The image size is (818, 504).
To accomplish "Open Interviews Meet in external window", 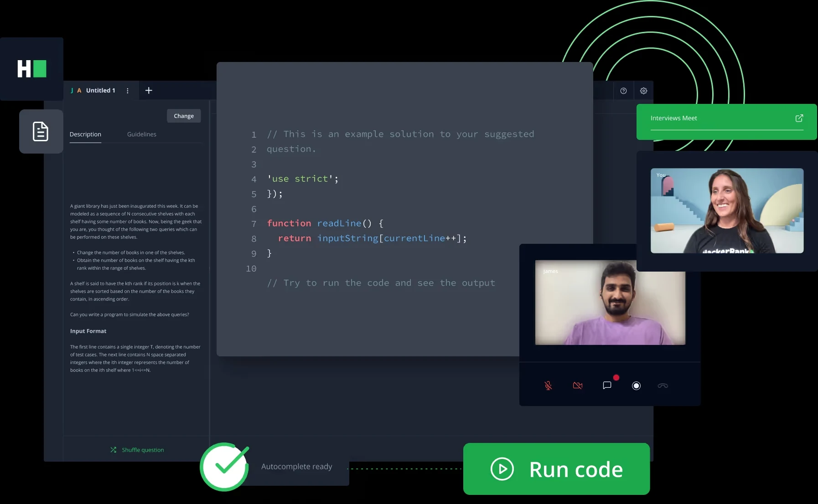I will [799, 118].
